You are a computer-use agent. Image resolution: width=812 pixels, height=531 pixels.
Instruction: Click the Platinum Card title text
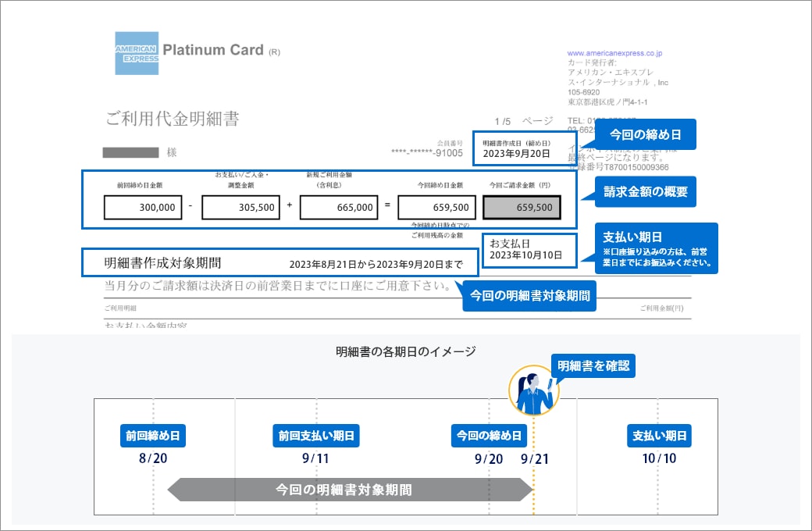pyautogui.click(x=213, y=51)
